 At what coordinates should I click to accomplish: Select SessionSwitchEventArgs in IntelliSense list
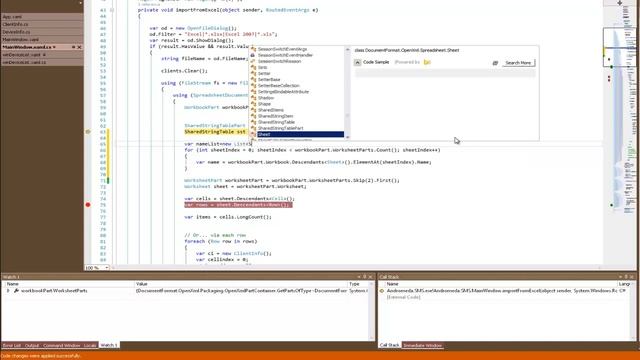click(282, 49)
